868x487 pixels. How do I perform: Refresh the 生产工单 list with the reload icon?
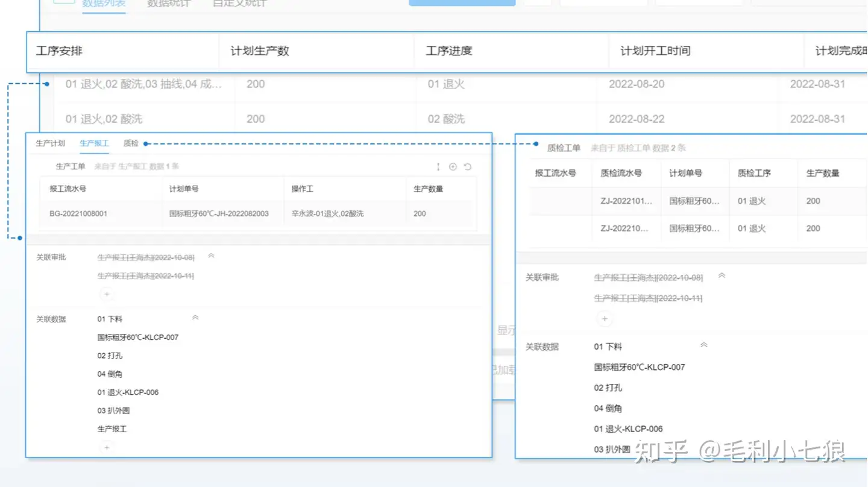click(467, 166)
